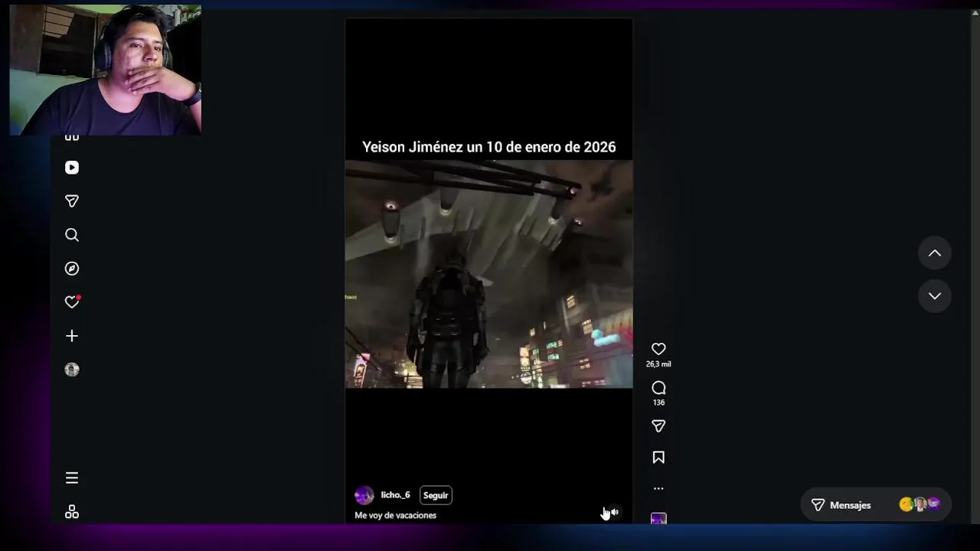Click the 26,3 mil likes count

[x=658, y=364]
